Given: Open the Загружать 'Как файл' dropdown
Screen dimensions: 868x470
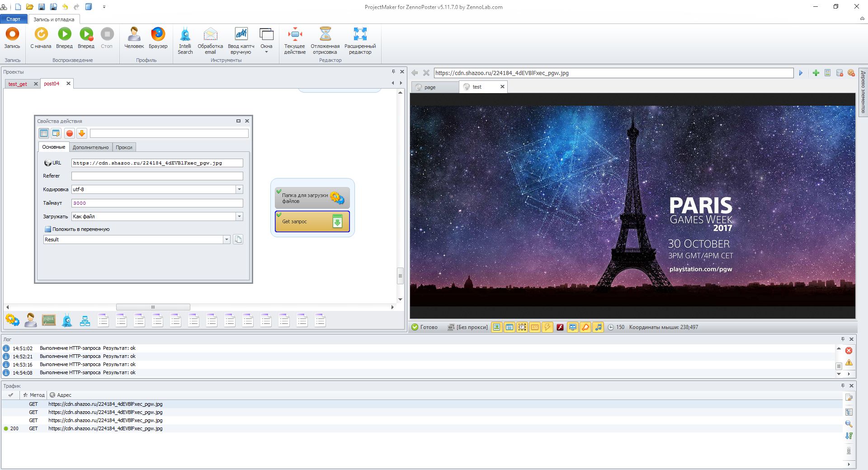Looking at the screenshot, I should [239, 216].
